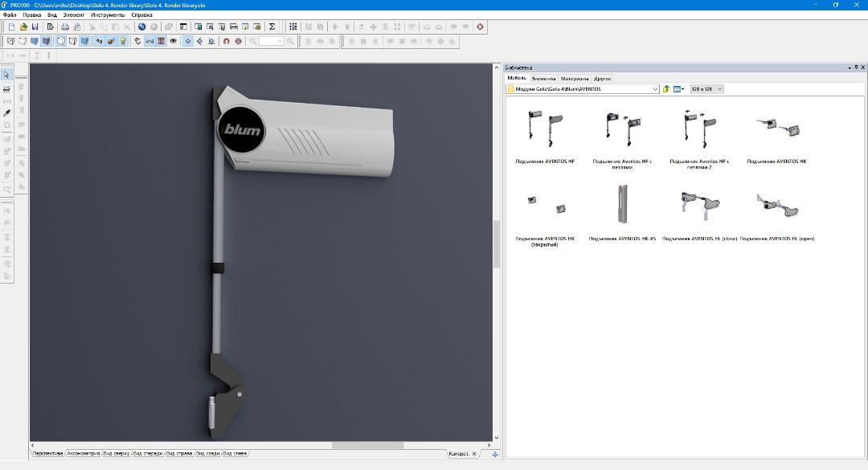Switch to Перспектива view tab
868x470 pixels.
click(48, 453)
